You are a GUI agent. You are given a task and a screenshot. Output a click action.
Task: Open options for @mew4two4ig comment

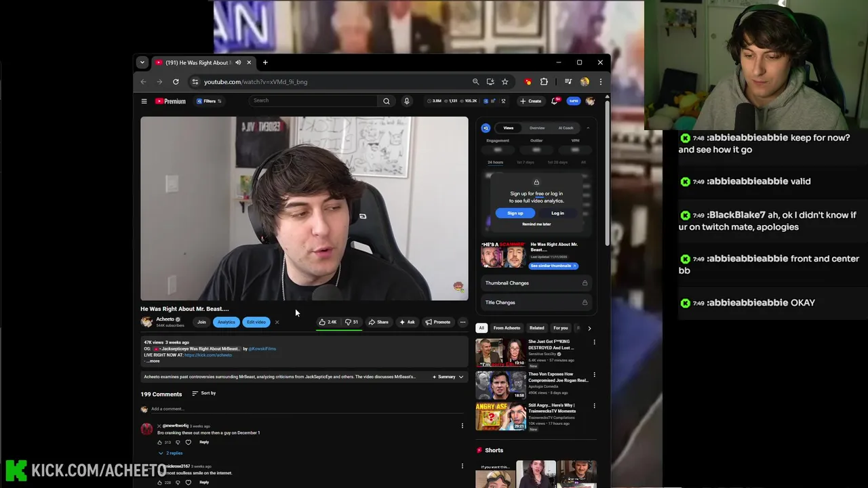(462, 426)
